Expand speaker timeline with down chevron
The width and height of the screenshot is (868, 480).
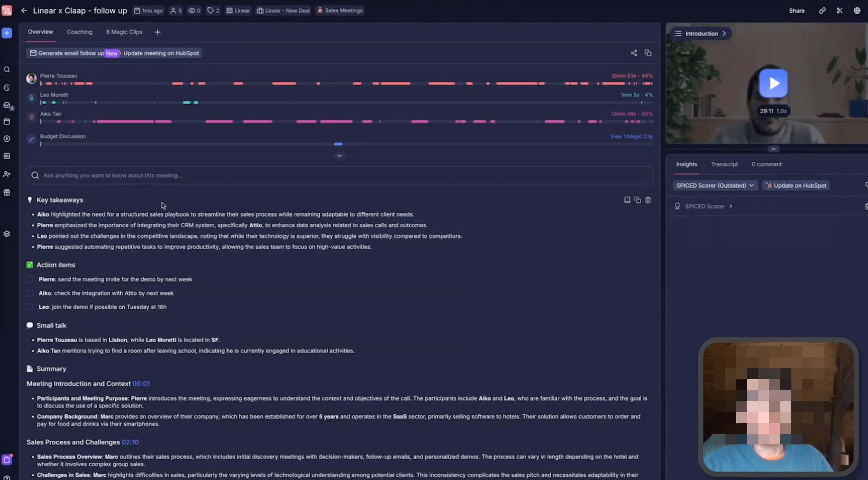pos(339,156)
